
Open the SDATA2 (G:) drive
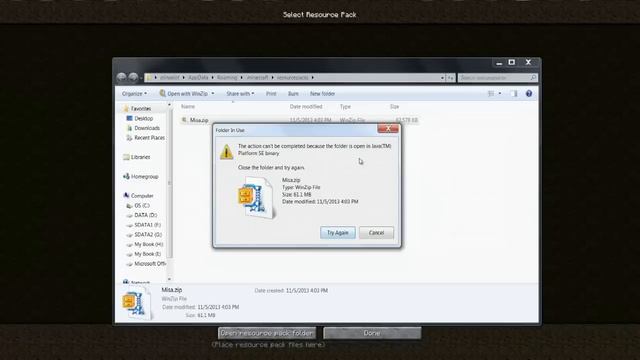tap(148, 235)
